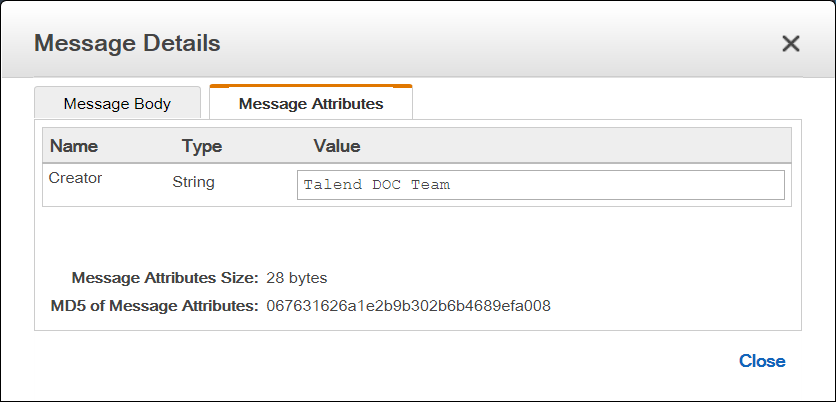Screen dimensions: 836x402
Task: Focus the Talend DOC Team value field
Action: 540,185
